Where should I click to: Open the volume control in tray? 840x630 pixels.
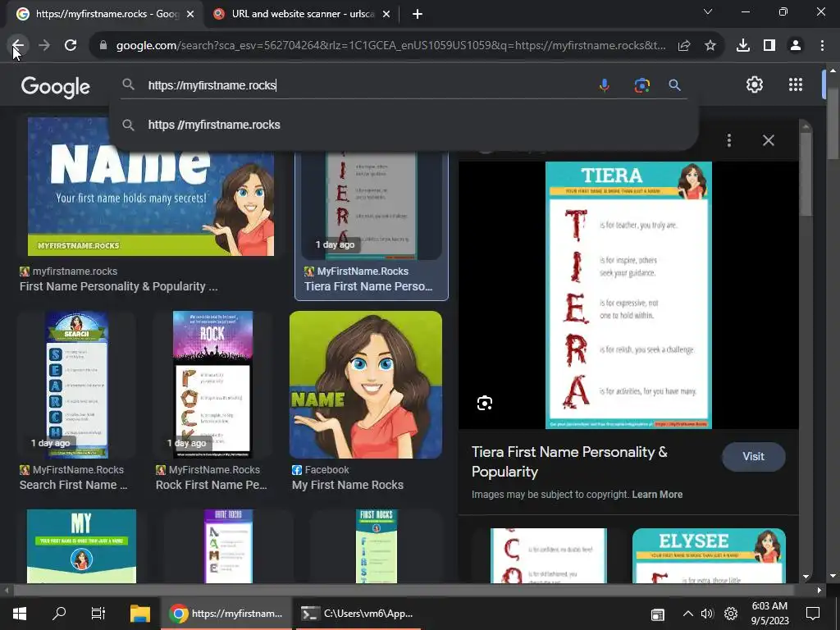click(x=707, y=614)
